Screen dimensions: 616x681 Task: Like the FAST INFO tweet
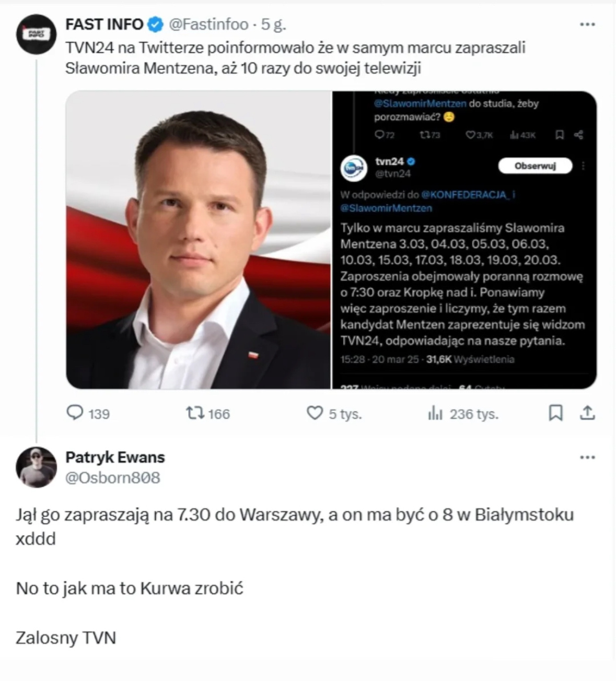point(315,413)
